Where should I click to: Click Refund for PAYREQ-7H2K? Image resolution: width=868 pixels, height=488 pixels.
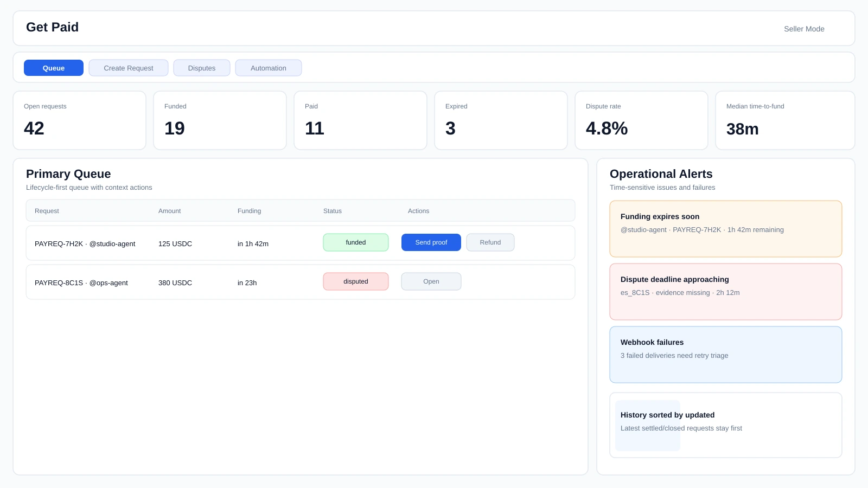[x=490, y=242]
